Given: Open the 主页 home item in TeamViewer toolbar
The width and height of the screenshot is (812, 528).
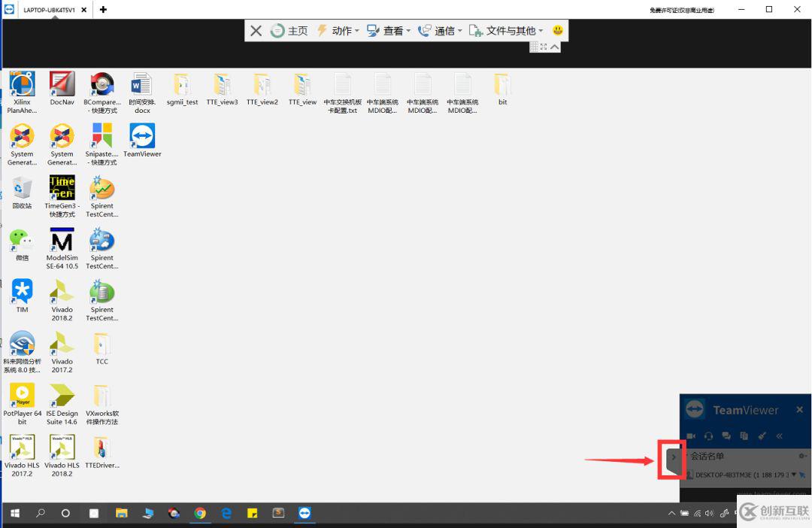Looking at the screenshot, I should 289,31.
